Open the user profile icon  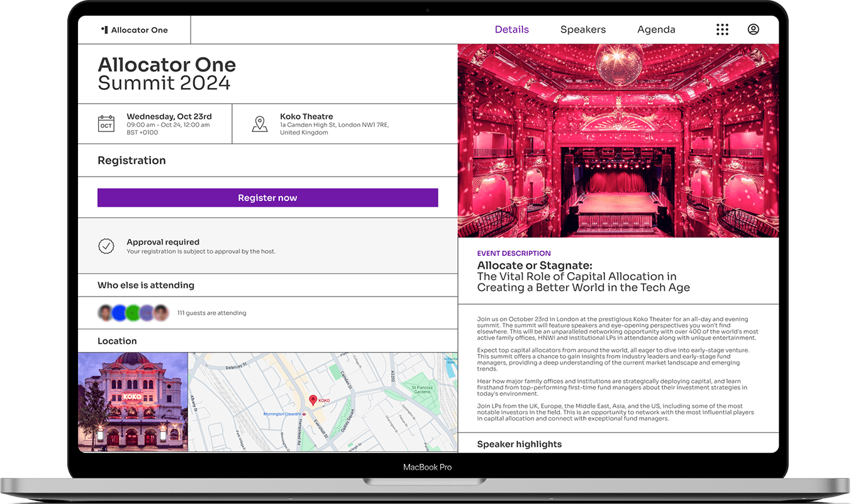click(753, 30)
